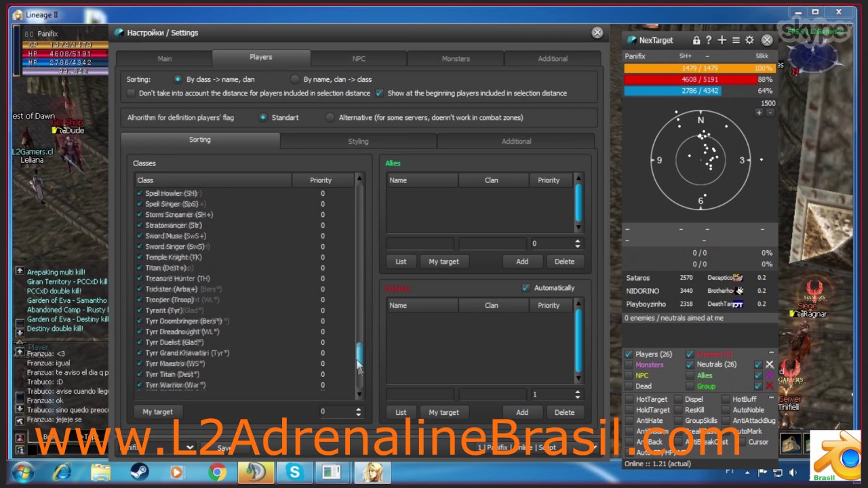Open NexTarget help question mark icon
868x488 pixels.
(x=708, y=41)
